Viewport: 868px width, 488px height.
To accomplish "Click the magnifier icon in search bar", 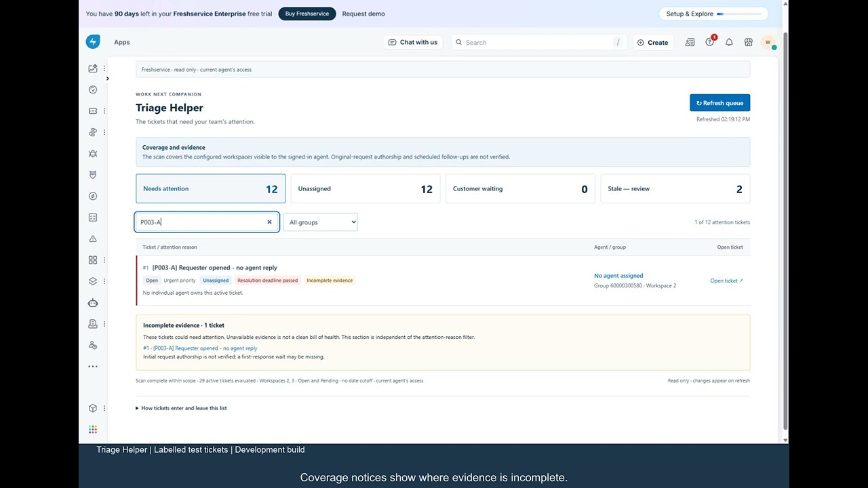I will point(459,42).
